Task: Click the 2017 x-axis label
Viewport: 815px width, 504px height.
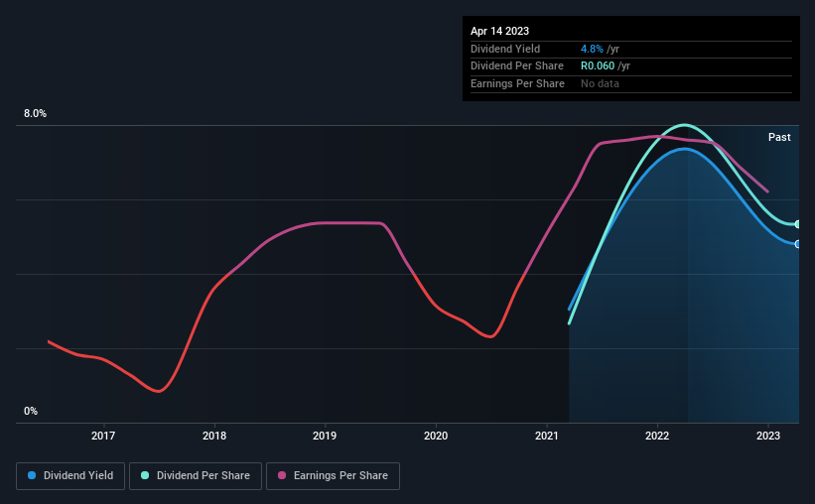Action: click(x=103, y=436)
